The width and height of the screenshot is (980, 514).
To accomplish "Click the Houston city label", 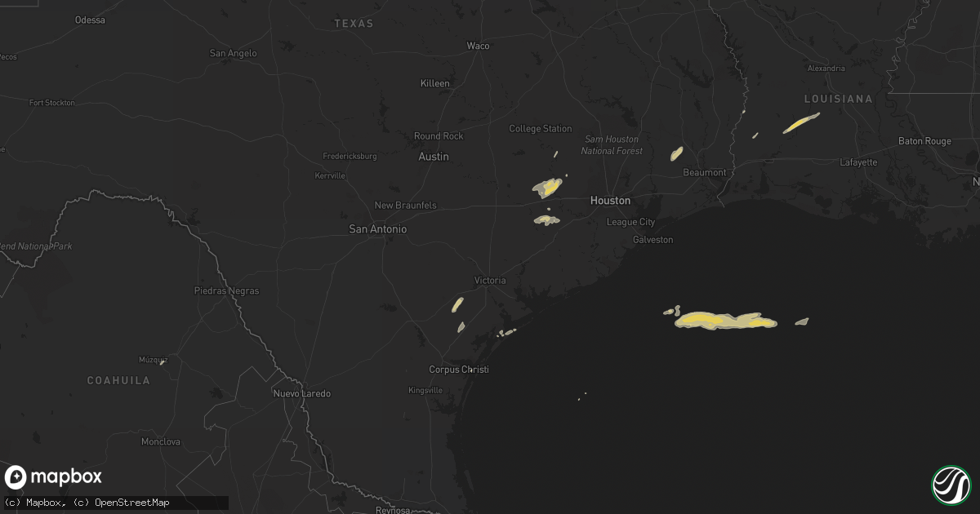I will click(x=610, y=201).
